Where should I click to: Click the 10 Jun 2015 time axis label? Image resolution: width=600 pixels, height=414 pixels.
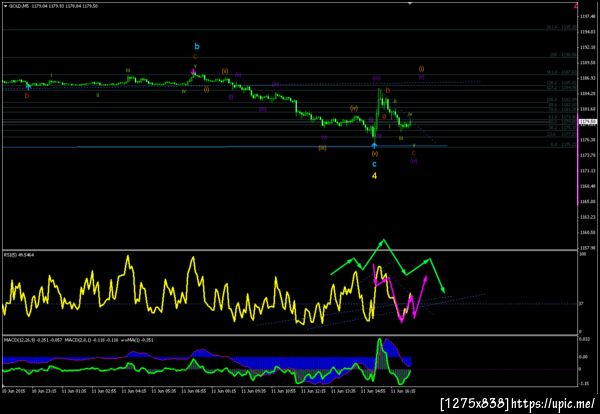14,391
